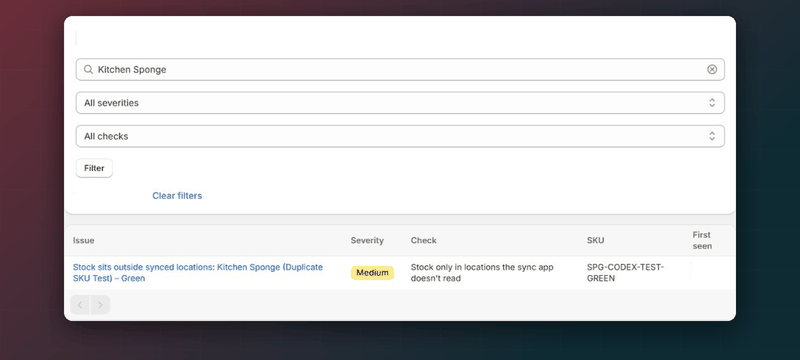The width and height of the screenshot is (800, 360).
Task: Click the Severity column header
Action: pos(367,241)
